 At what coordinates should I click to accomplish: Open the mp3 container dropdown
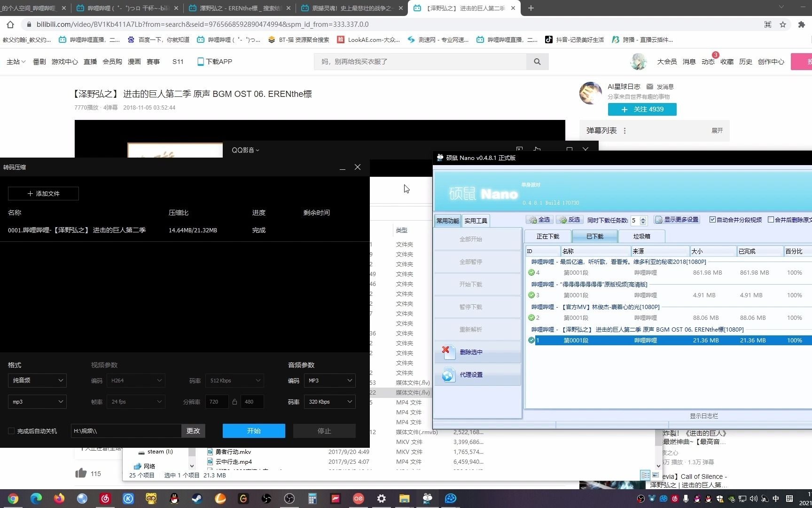coord(37,402)
